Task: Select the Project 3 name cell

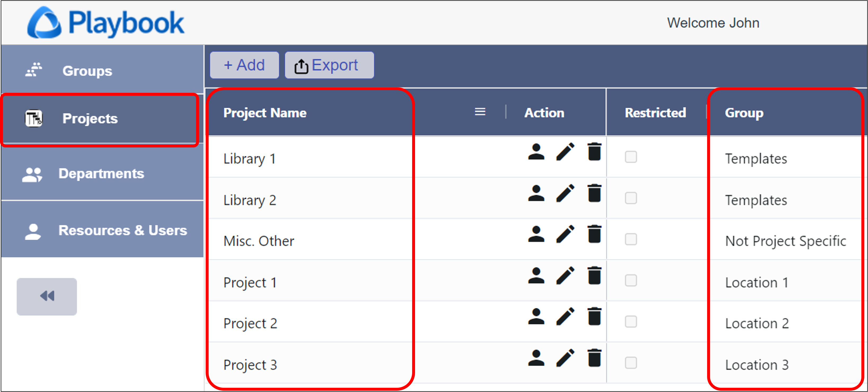Action: pos(250,365)
